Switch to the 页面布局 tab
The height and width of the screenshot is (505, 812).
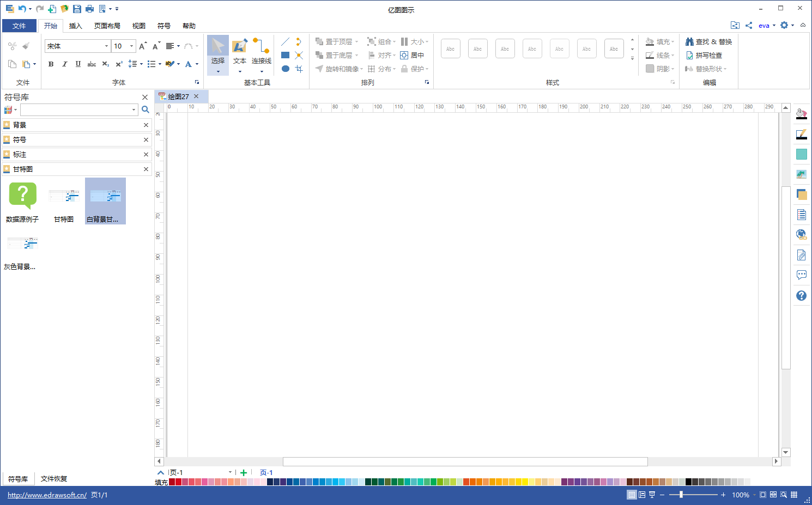tap(107, 26)
